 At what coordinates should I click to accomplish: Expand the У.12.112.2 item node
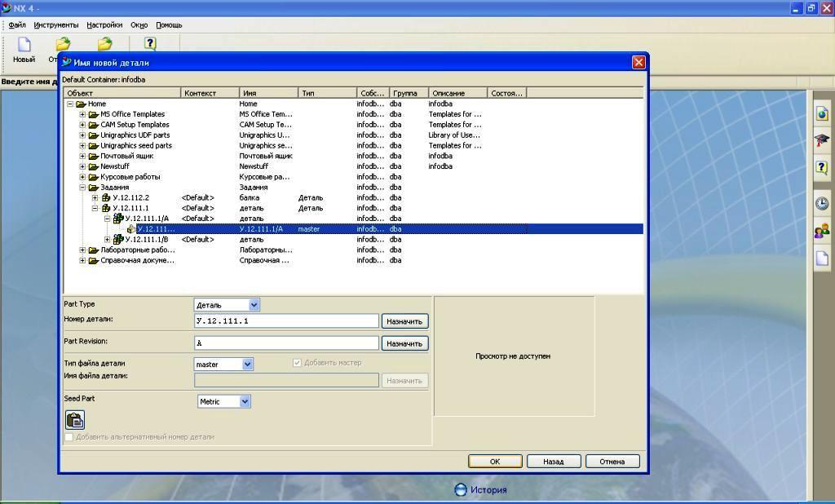95,197
